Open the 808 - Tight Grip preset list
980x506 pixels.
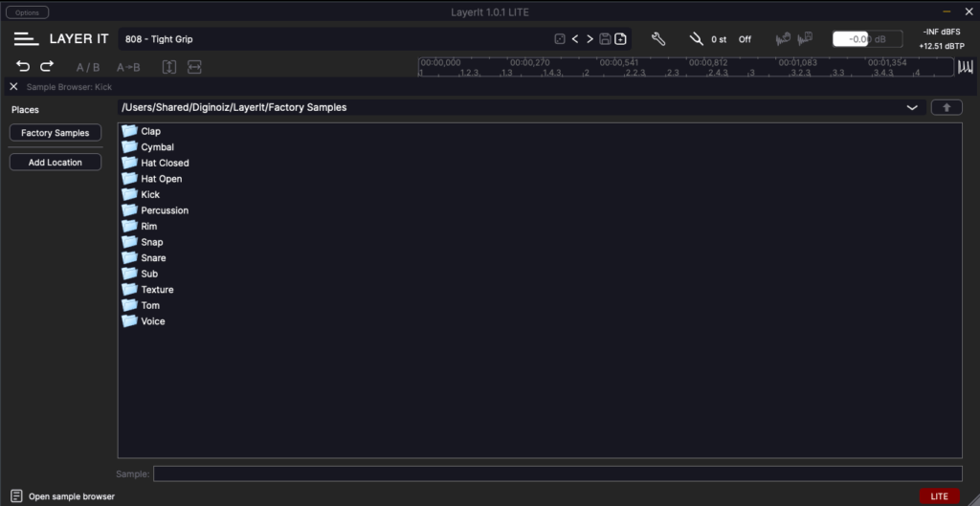(335, 39)
